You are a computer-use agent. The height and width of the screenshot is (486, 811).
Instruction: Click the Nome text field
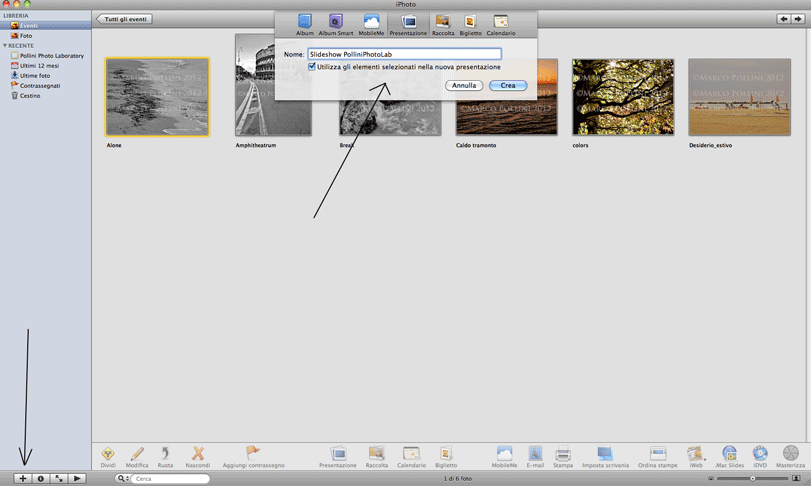tap(404, 54)
